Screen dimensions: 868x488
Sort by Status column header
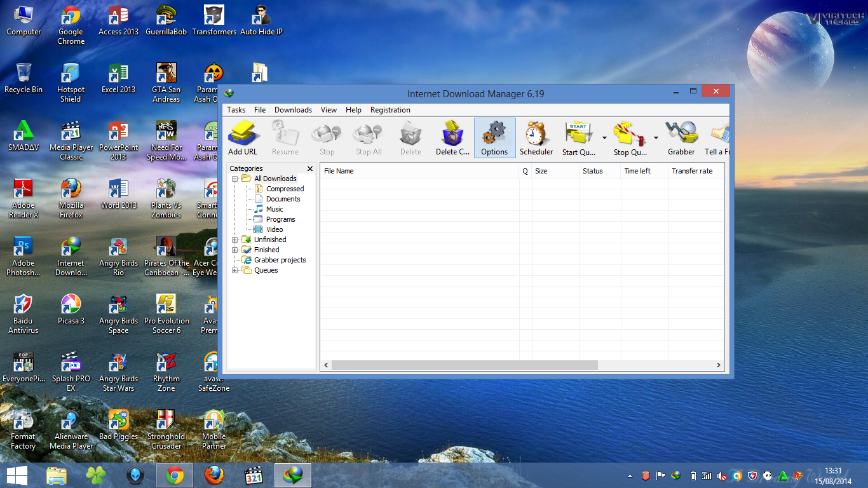click(600, 171)
